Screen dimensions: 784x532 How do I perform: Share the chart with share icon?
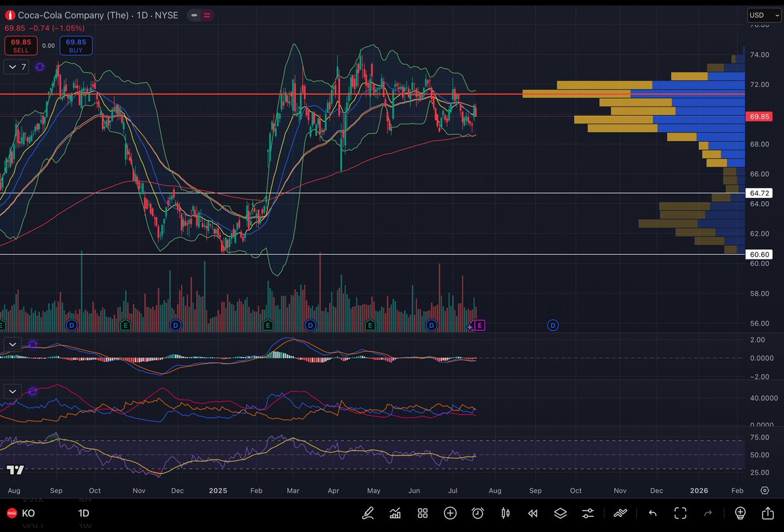768,512
